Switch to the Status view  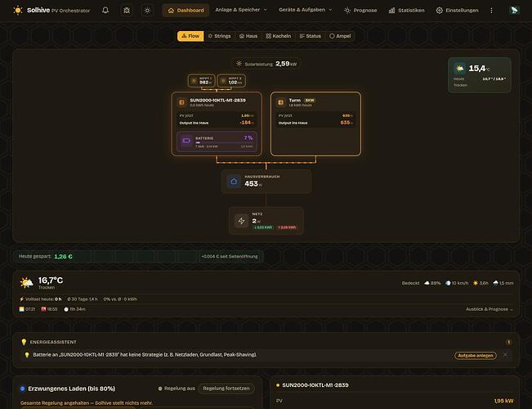[x=310, y=36]
